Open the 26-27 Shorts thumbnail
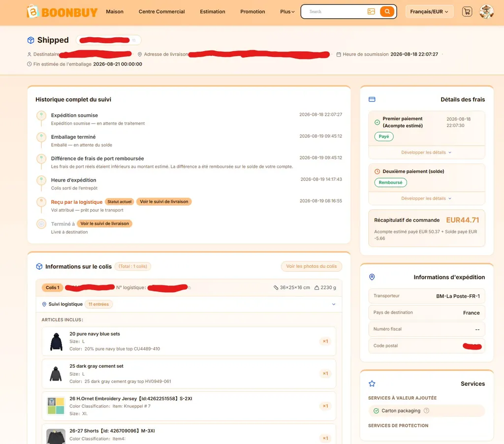 tap(56, 437)
